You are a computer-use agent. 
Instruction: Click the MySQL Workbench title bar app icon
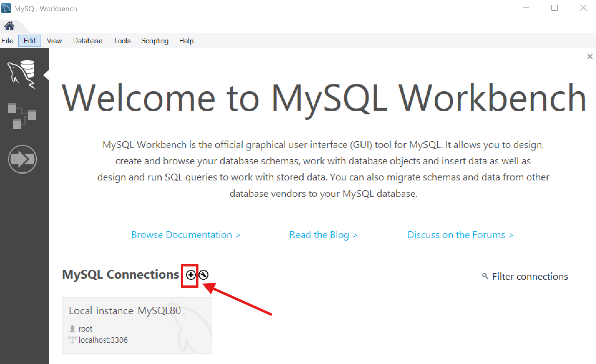(x=6, y=8)
